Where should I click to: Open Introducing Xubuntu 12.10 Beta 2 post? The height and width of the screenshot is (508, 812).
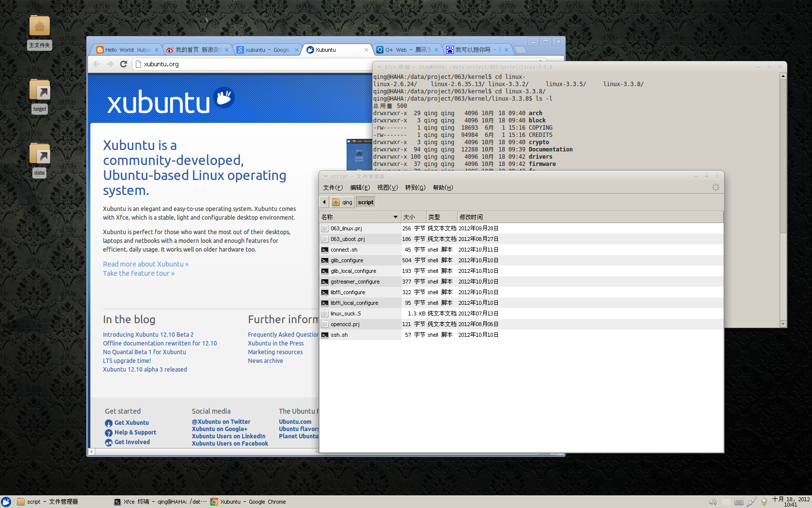(x=148, y=335)
